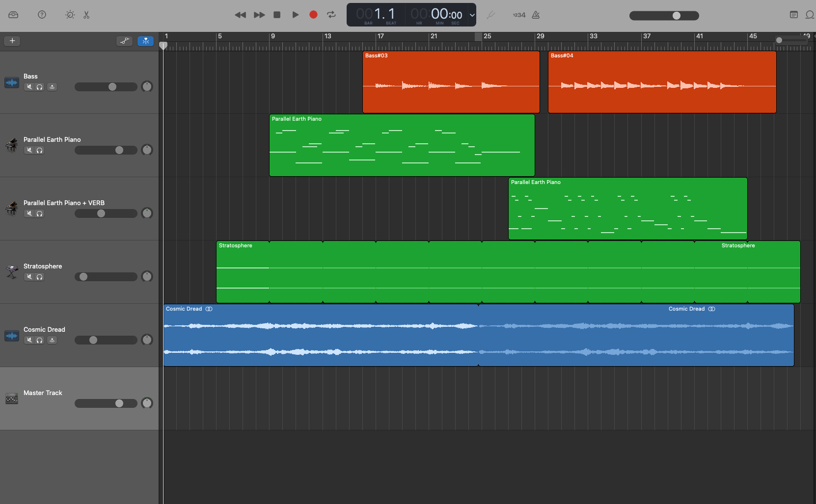Toggle the 1234 count-in
The width and height of the screenshot is (816, 504).
coord(519,15)
